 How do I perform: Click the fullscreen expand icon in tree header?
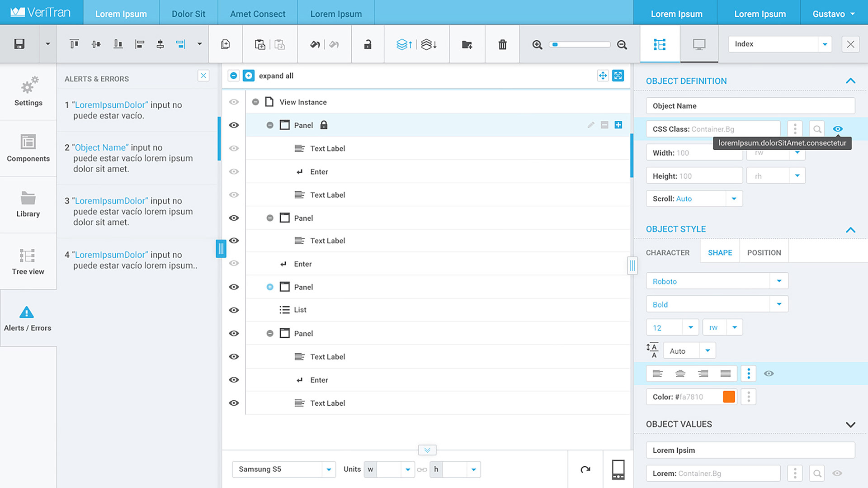(x=618, y=76)
